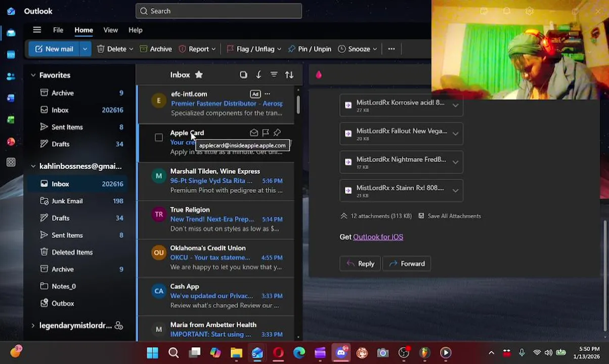Open Flag / Unflag dropdown chevron
The image size is (609, 364).
pos(279,49)
